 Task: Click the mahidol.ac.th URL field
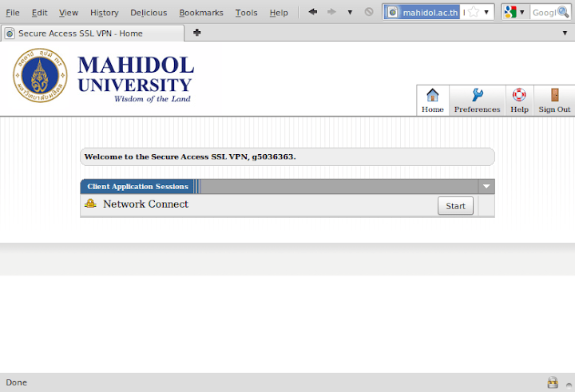click(430, 13)
